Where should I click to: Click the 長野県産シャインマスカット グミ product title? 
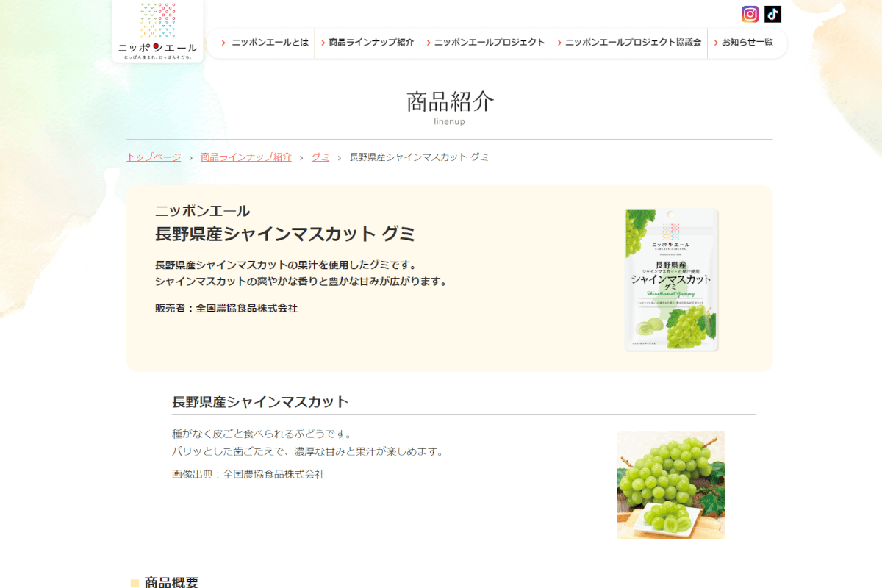pos(285,234)
